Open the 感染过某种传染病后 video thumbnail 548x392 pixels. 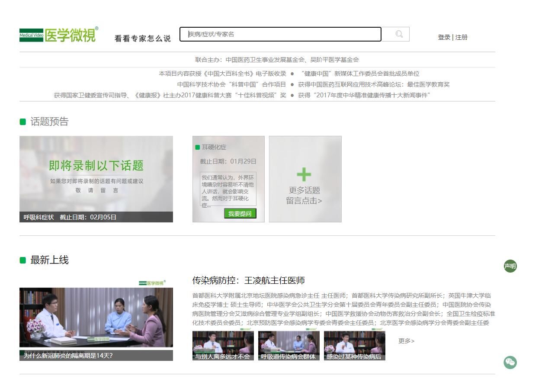point(354,345)
